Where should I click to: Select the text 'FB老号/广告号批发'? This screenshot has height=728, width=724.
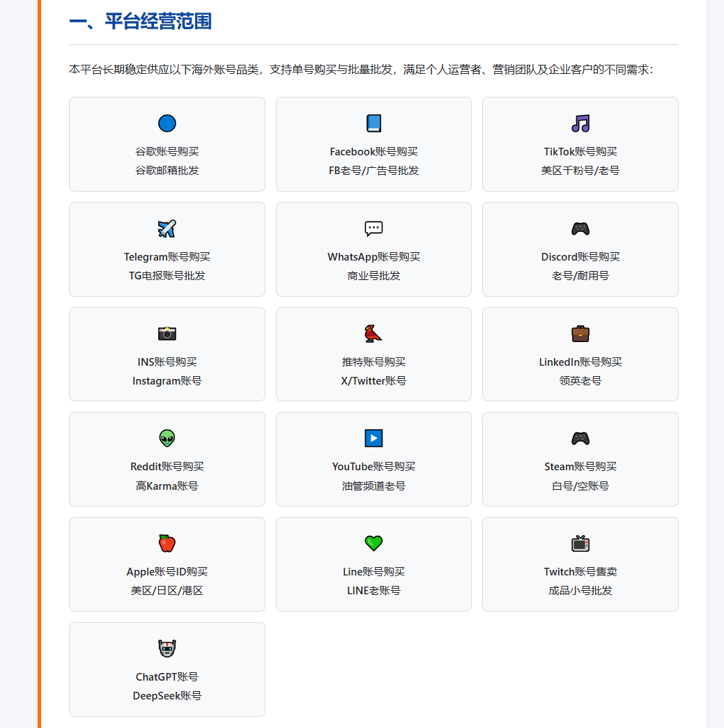373,171
